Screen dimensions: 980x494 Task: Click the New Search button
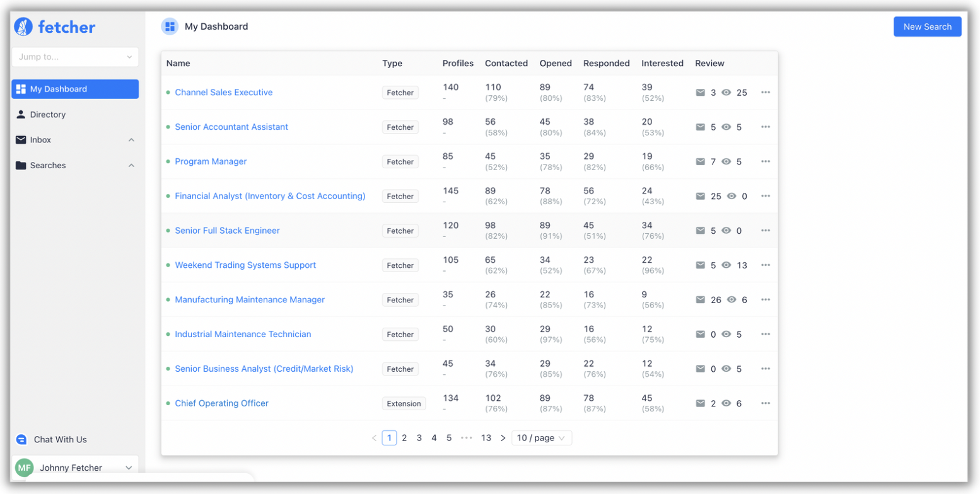pyautogui.click(x=927, y=26)
